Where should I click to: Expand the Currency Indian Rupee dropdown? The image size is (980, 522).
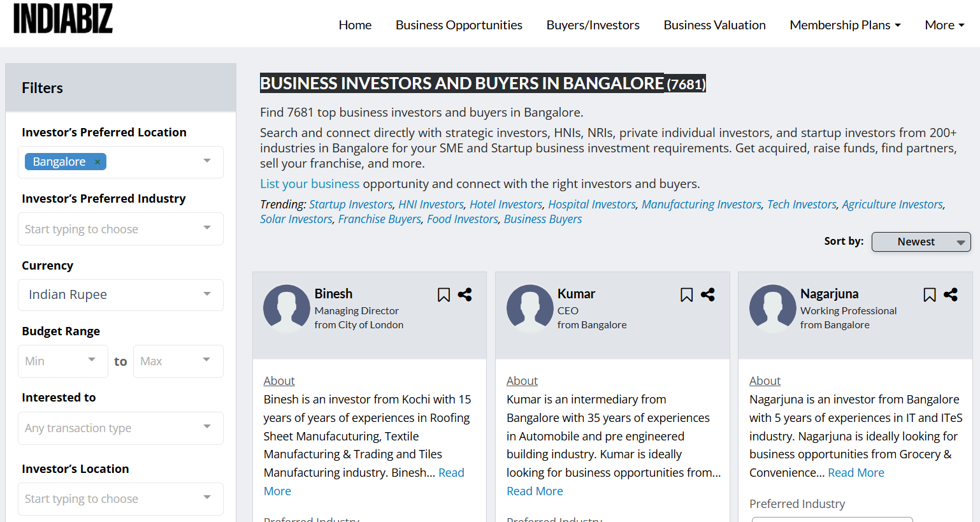tap(120, 294)
